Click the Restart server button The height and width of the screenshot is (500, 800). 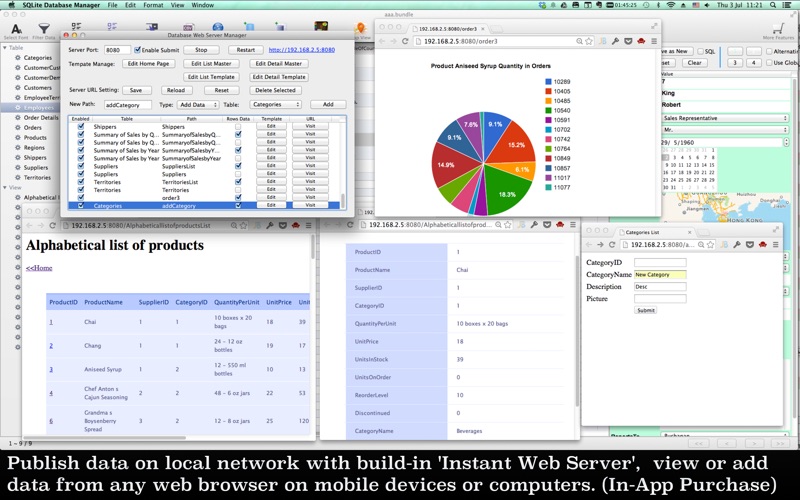(x=245, y=50)
